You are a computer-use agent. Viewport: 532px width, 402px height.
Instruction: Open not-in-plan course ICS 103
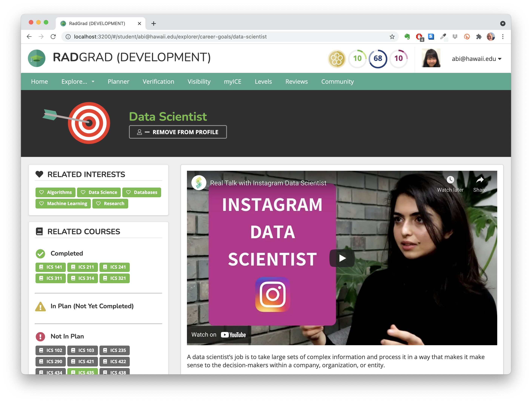point(82,350)
